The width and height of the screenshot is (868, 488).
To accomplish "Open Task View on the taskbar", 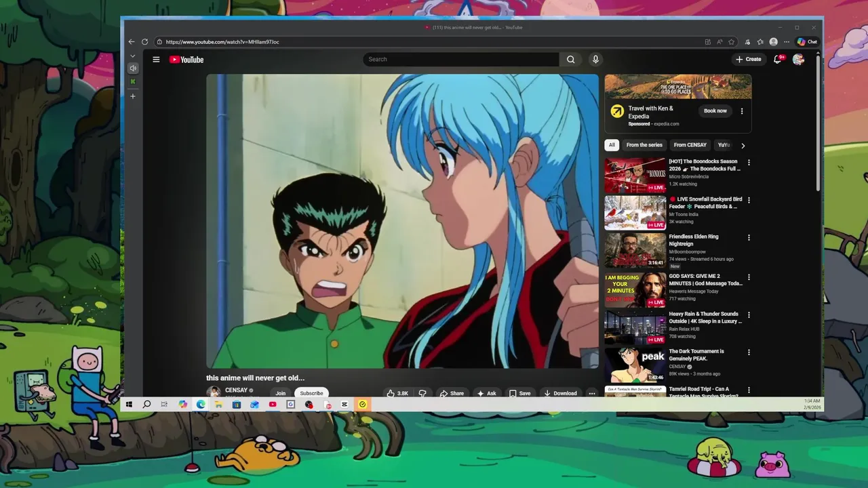I will (x=164, y=405).
